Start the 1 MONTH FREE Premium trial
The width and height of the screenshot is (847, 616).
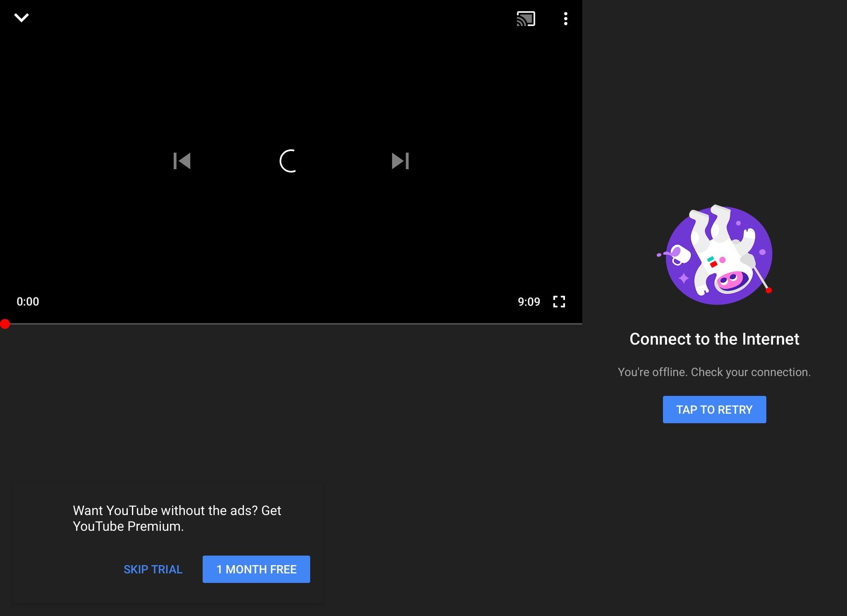(x=256, y=569)
